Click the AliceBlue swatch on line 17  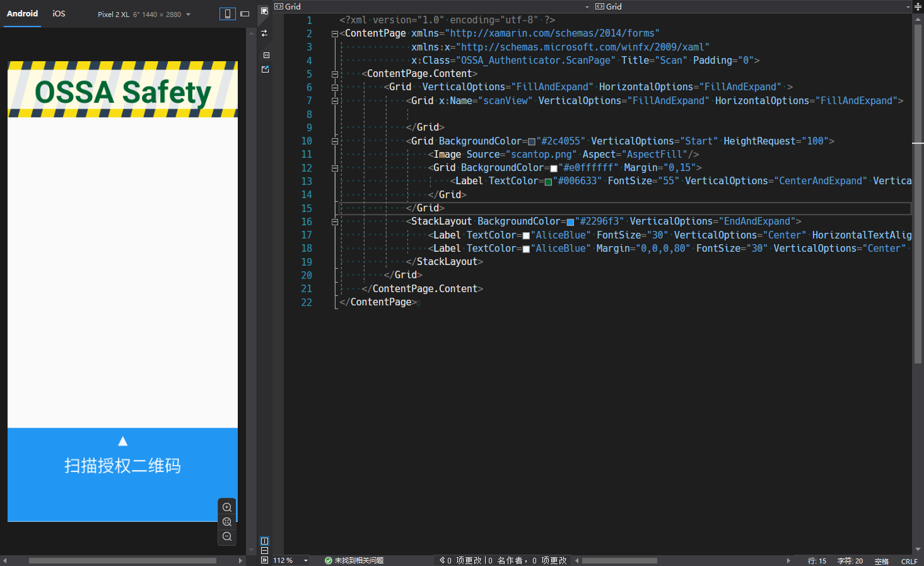pyautogui.click(x=526, y=236)
